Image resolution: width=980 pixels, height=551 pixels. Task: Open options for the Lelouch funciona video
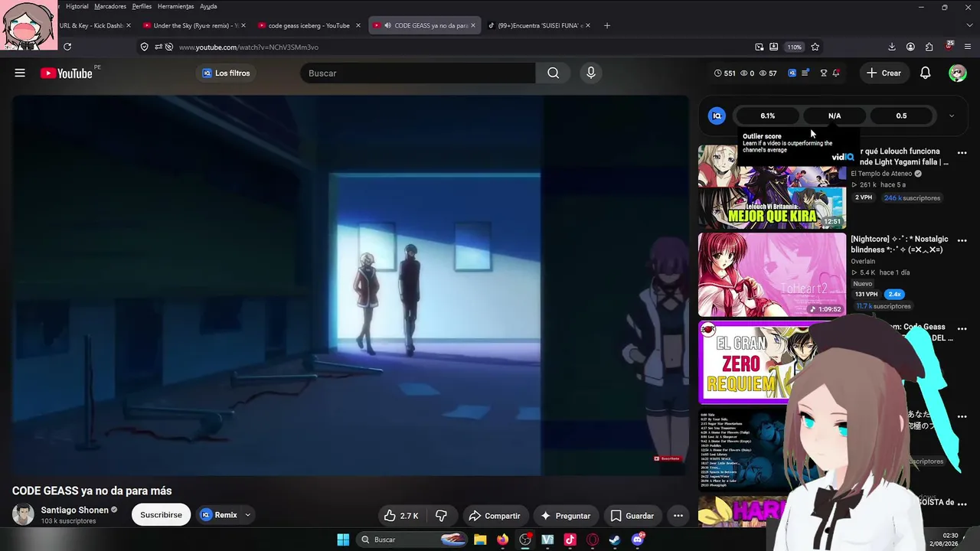(x=962, y=152)
